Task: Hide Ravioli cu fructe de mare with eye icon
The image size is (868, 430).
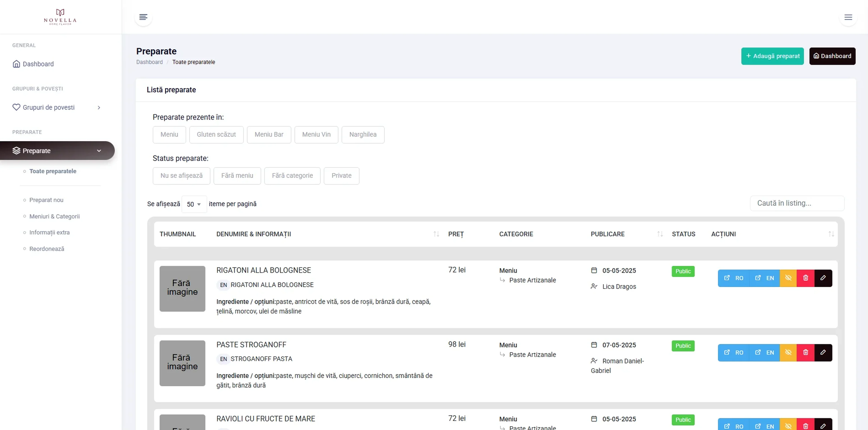Action: (788, 424)
